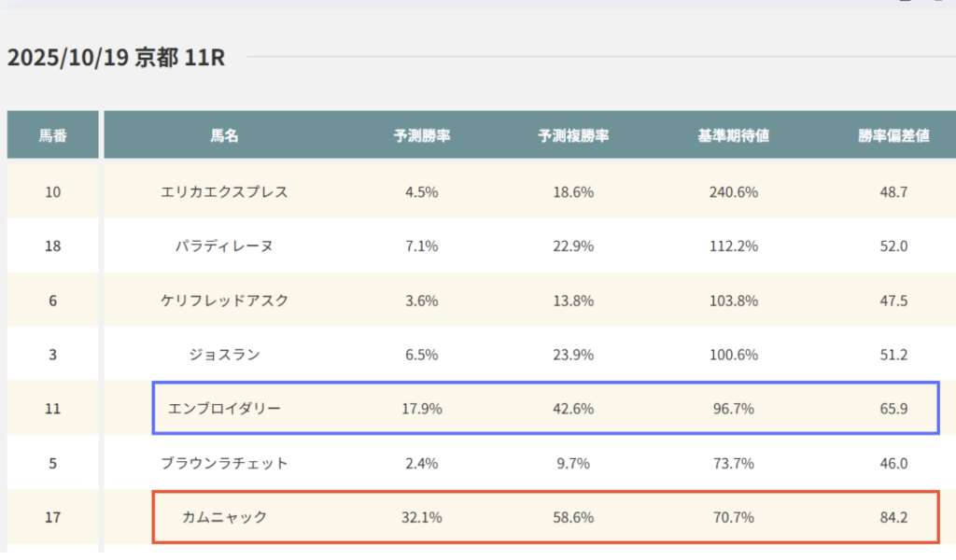Image resolution: width=956 pixels, height=560 pixels.
Task: Select 84.2 deviation value cell
Action: [x=893, y=517]
